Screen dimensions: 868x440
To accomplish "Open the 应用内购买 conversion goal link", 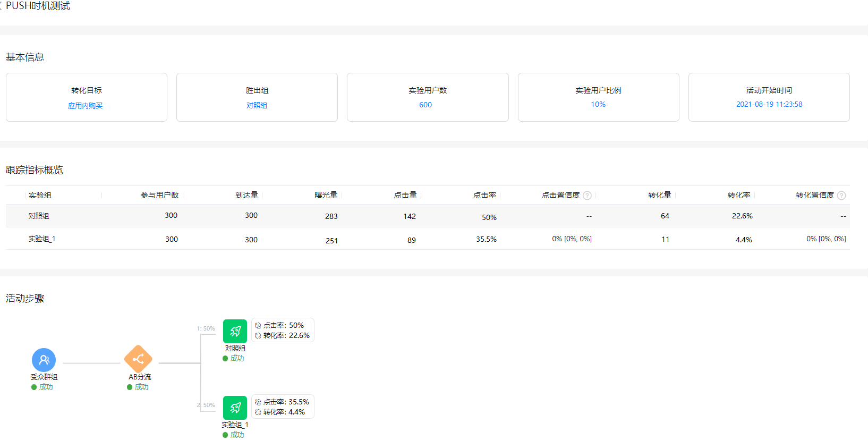I will coord(85,106).
